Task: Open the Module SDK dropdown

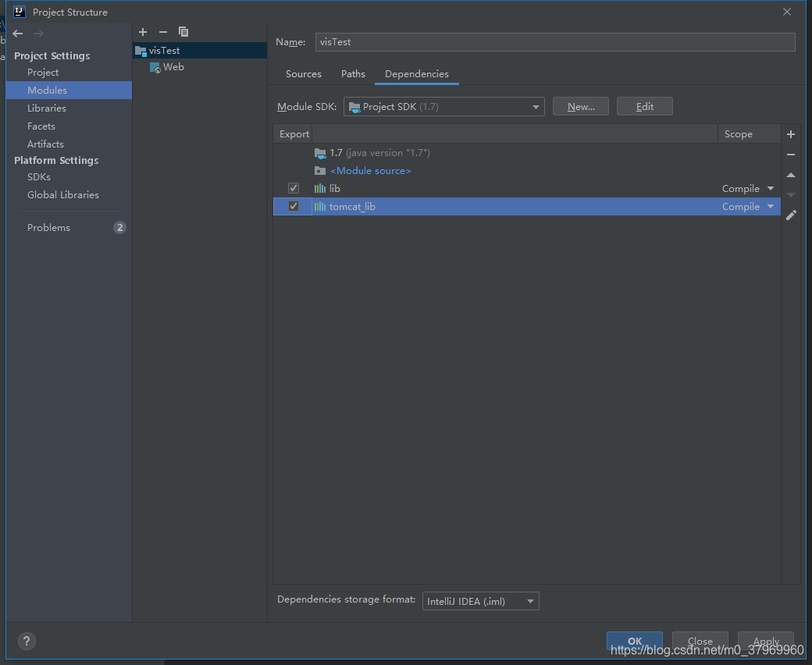Action: pyautogui.click(x=443, y=107)
